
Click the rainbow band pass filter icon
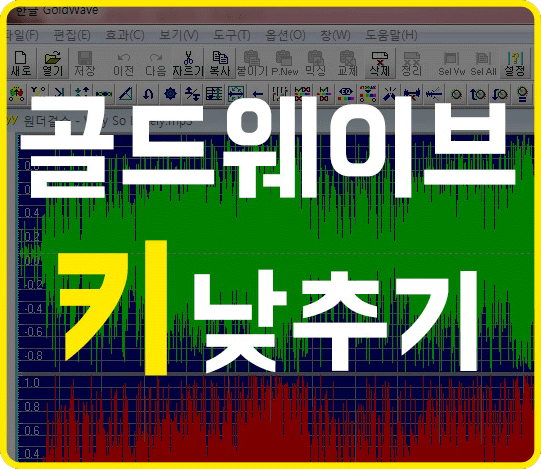point(302,94)
